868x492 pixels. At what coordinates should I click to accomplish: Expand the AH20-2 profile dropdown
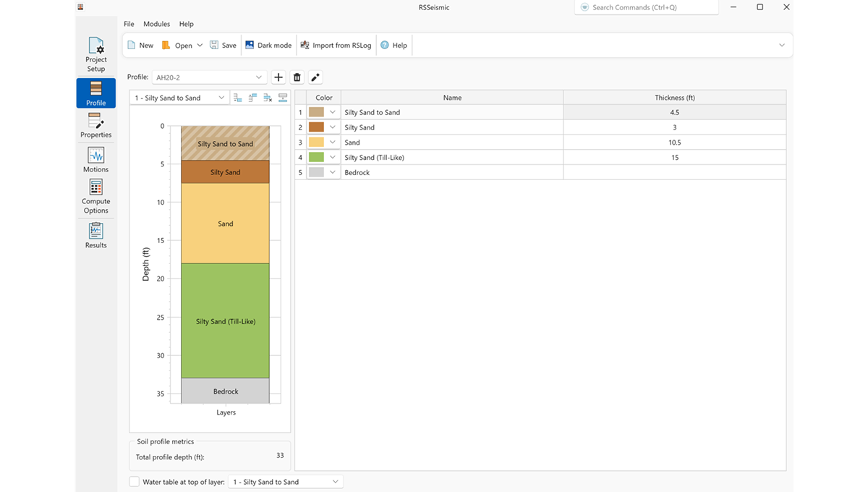[208, 77]
